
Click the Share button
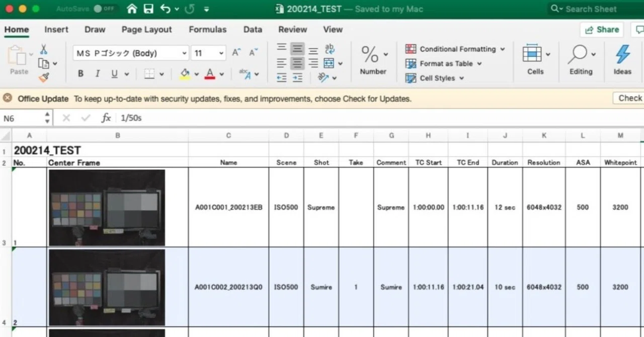[601, 29]
